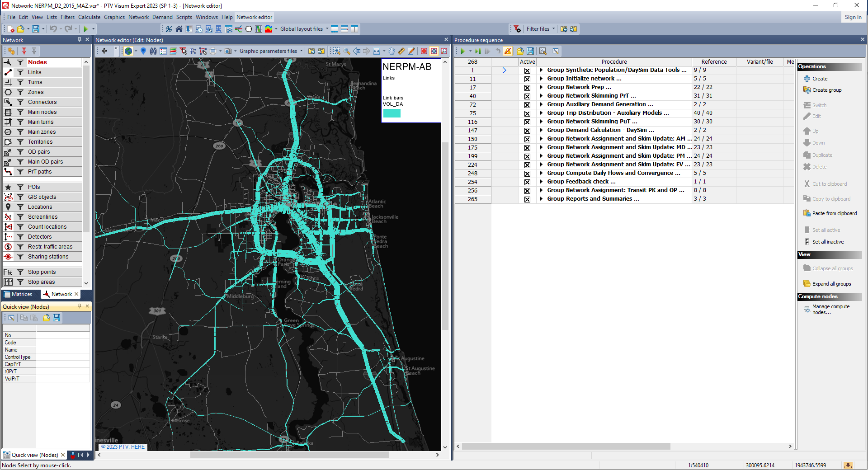Viewport: 868px width, 470px height.
Task: Click the binoculars find icon
Action: [153, 51]
